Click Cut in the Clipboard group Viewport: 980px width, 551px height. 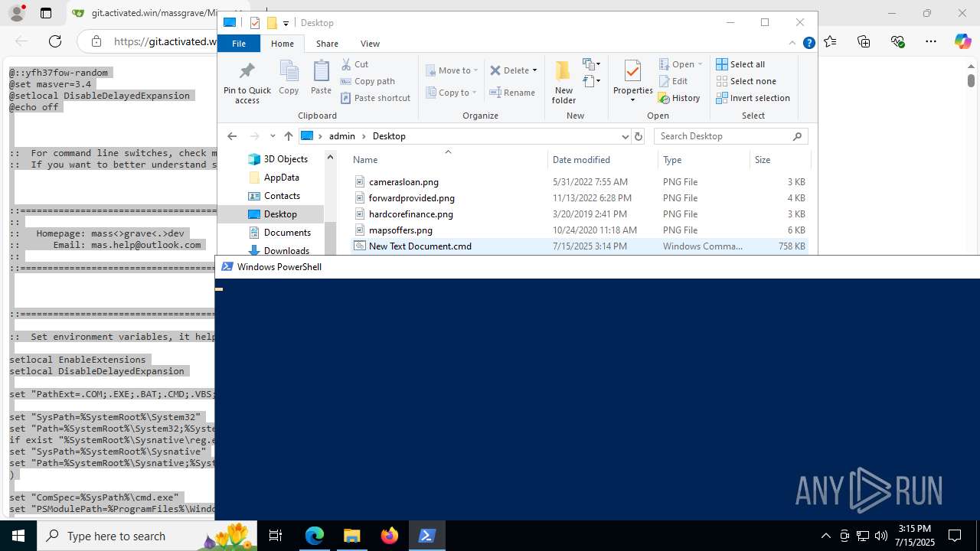pos(354,64)
